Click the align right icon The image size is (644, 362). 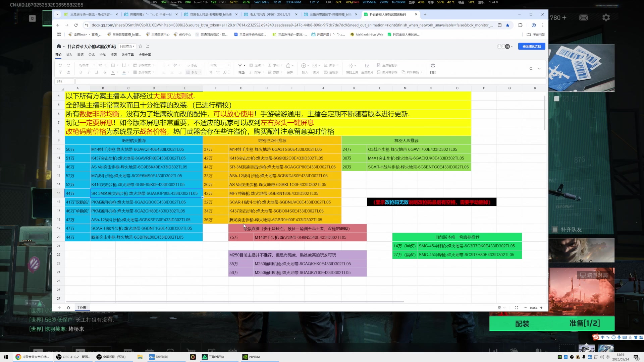[180, 72]
